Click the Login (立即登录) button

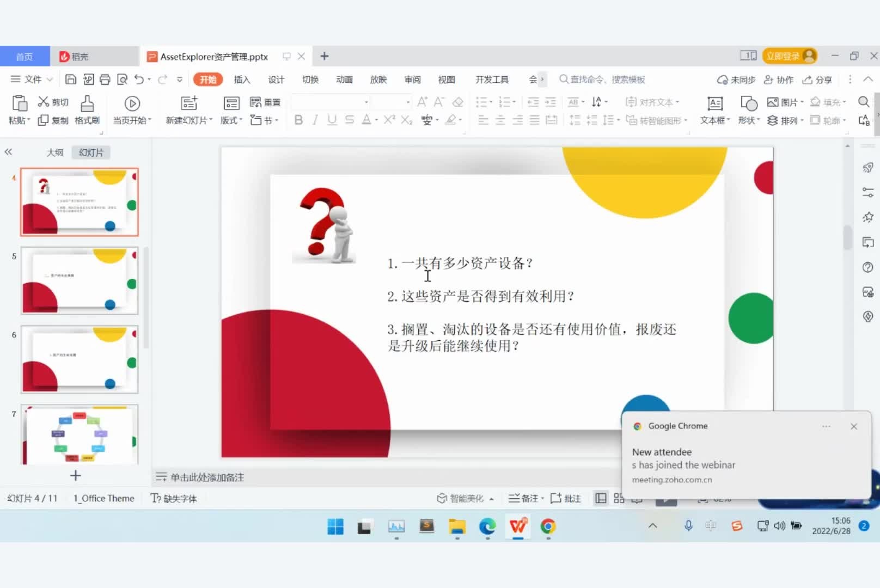coord(790,56)
